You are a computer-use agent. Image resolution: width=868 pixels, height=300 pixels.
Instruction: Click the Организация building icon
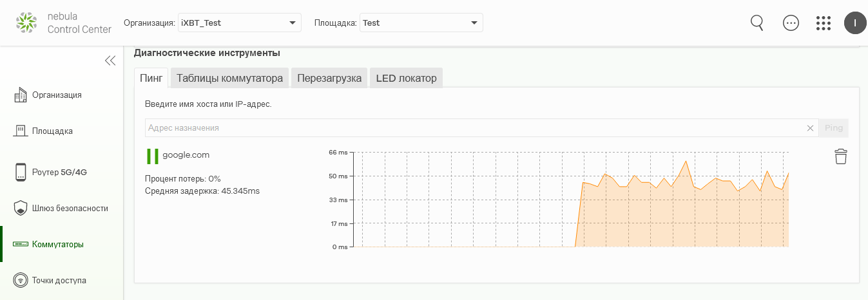coord(21,95)
